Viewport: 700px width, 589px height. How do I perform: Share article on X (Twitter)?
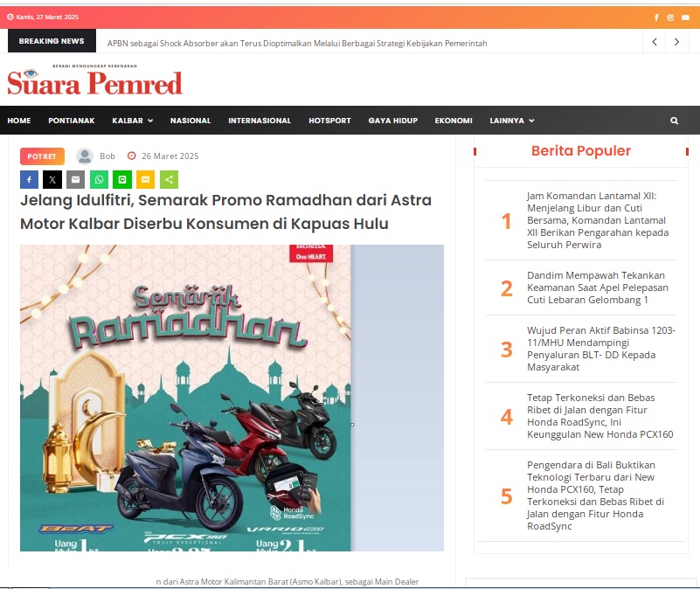52,179
